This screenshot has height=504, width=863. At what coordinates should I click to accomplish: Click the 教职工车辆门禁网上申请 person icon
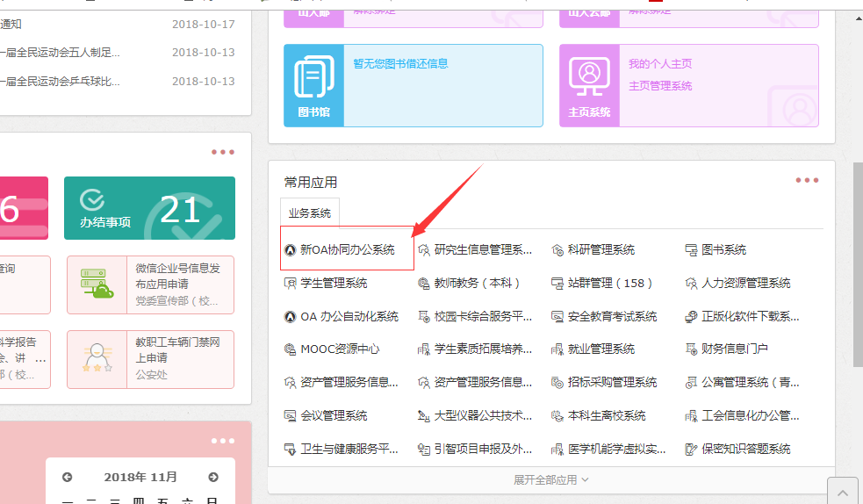[97, 358]
